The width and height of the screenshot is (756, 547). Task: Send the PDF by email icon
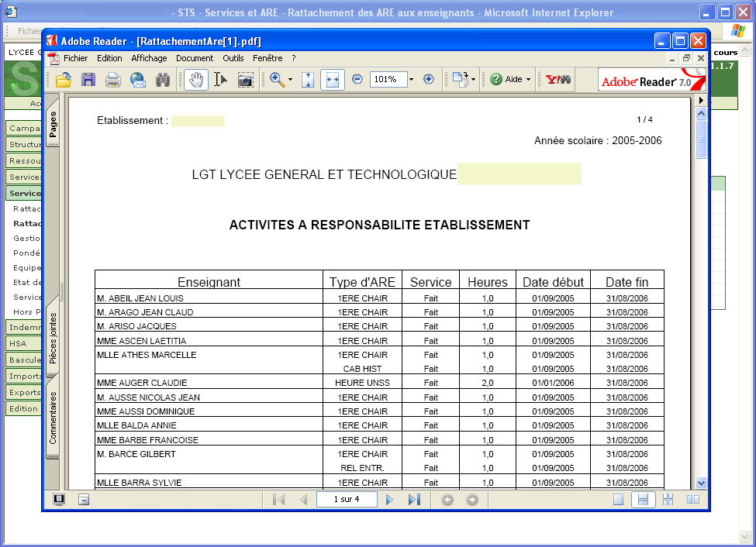(138, 80)
